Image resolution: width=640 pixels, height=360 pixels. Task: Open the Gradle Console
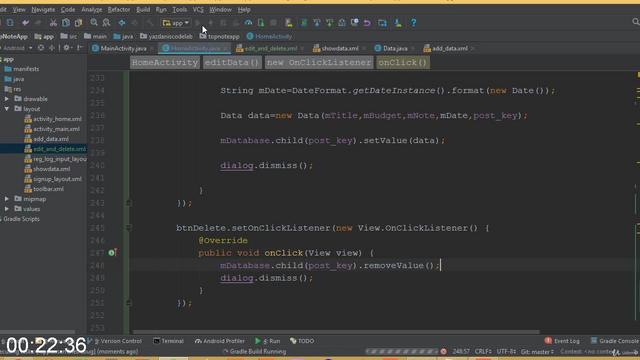coord(615,341)
